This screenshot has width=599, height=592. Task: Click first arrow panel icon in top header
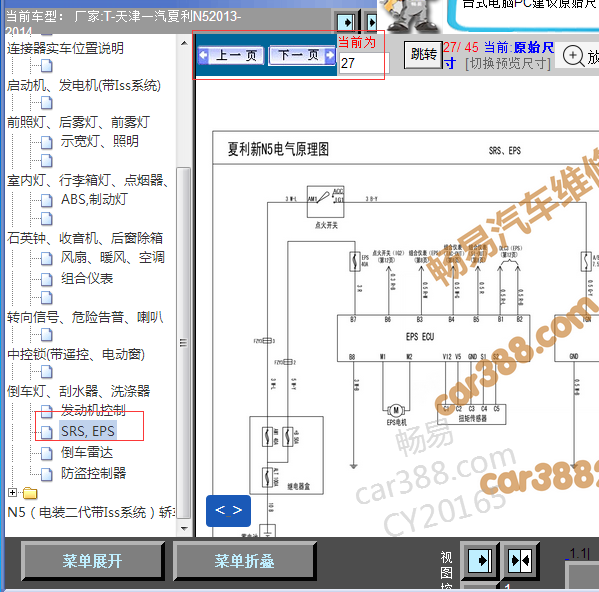tap(346, 22)
